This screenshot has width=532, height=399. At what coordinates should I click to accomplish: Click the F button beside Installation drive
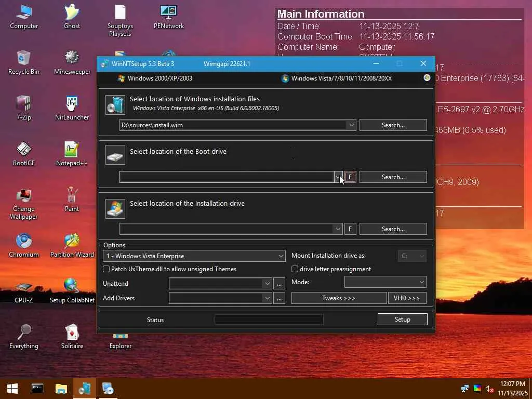[x=350, y=229]
